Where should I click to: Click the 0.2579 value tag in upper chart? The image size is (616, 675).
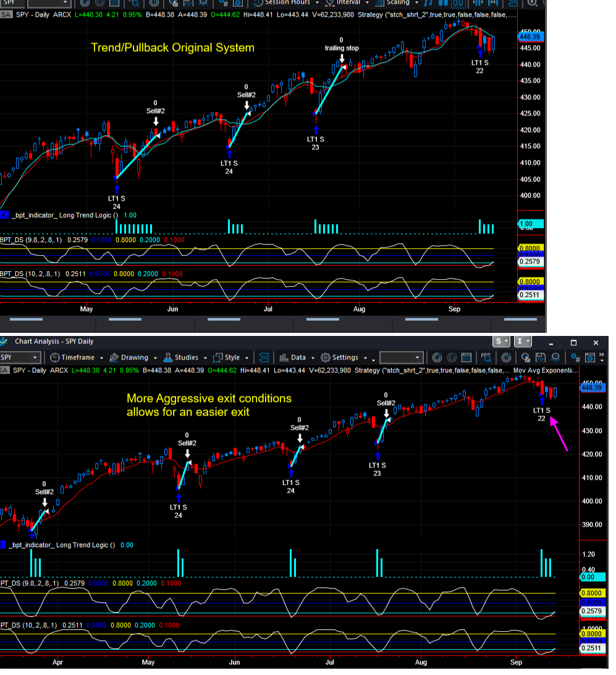click(530, 261)
